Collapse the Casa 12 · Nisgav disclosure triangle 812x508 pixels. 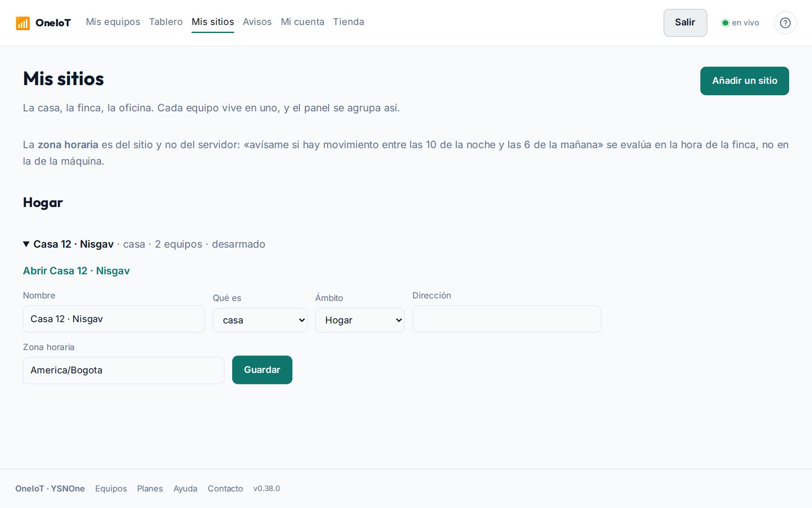[x=26, y=244]
